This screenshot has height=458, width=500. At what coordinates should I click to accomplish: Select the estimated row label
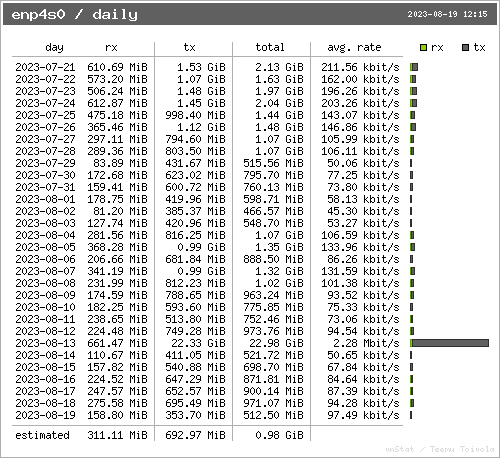[42, 435]
